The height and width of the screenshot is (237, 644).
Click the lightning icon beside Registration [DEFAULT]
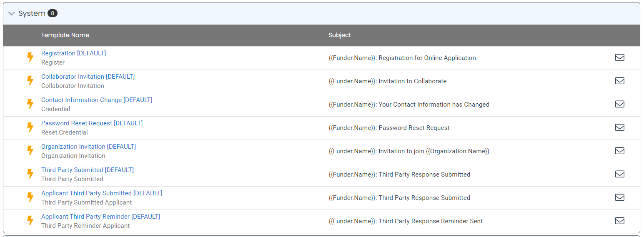(x=30, y=57)
